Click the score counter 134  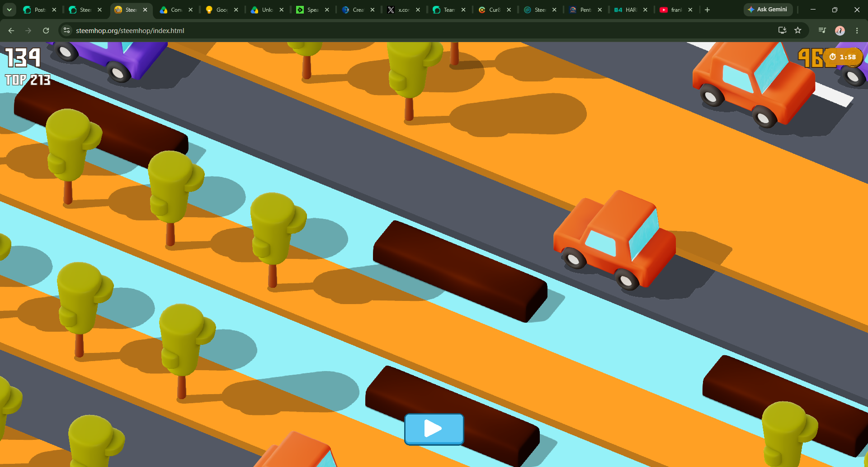(23, 58)
